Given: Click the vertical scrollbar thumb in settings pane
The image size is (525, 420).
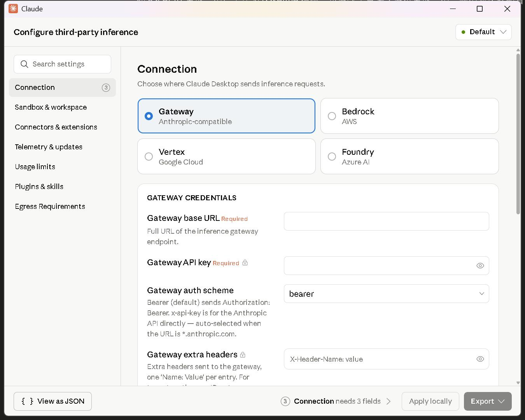Looking at the screenshot, I should pyautogui.click(x=518, y=134).
